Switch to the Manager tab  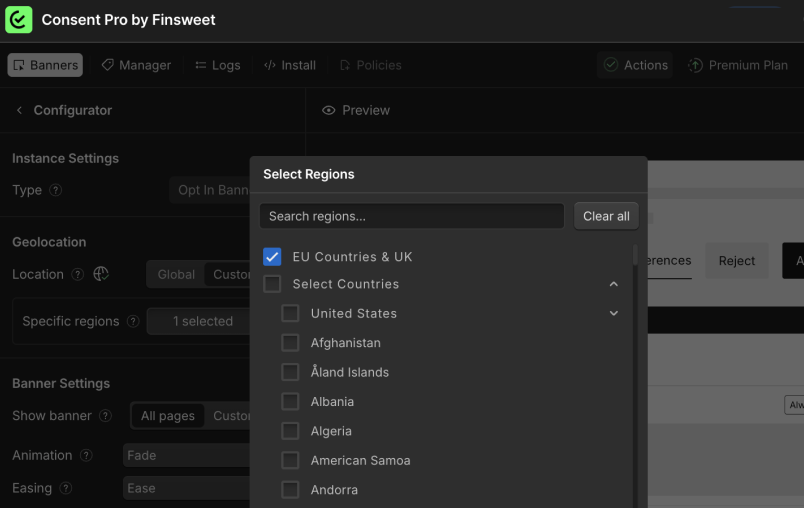coord(136,65)
